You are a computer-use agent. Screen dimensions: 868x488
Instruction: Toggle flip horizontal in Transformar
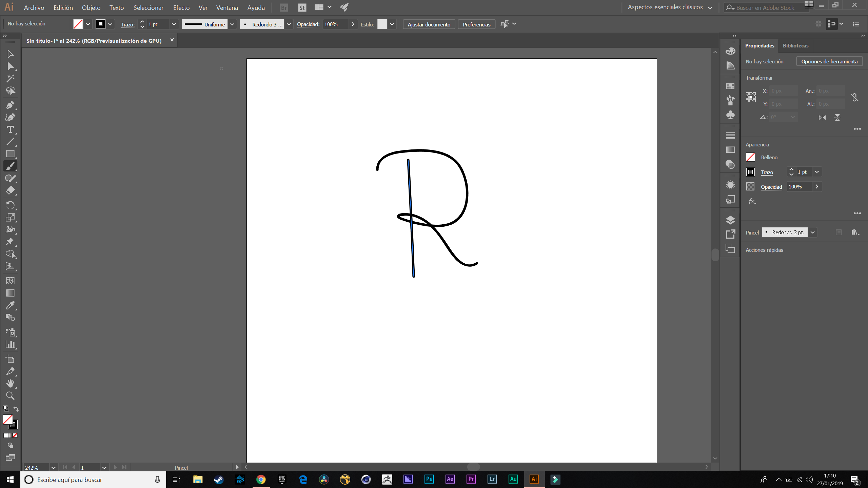pyautogui.click(x=822, y=118)
